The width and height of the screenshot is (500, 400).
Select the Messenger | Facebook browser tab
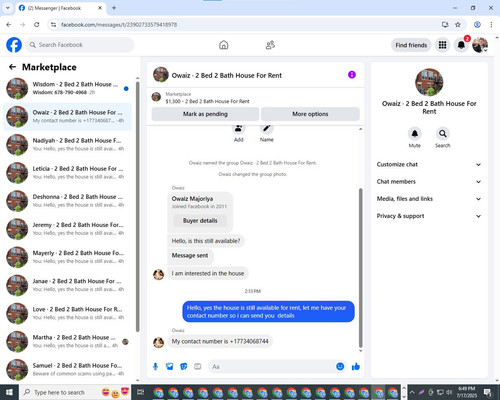point(60,8)
